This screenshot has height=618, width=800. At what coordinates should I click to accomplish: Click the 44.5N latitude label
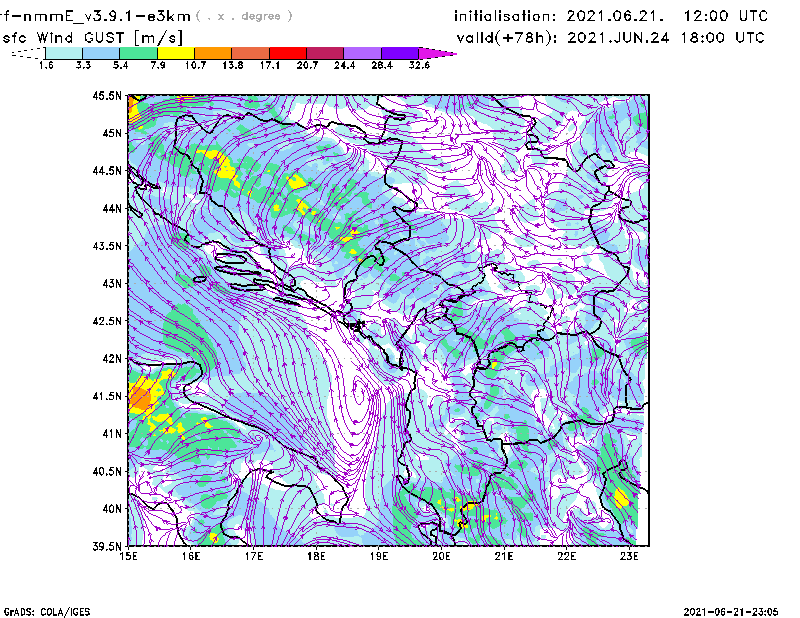(107, 170)
